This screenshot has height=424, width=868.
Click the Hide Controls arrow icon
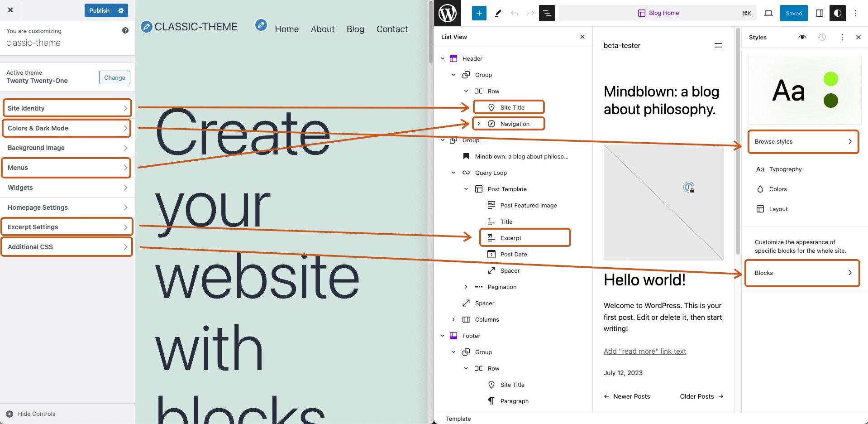click(10, 414)
